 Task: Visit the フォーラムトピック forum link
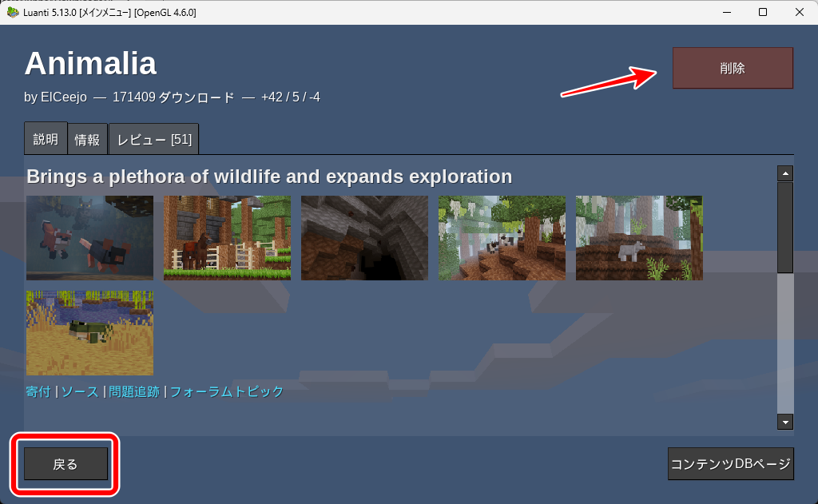(x=226, y=391)
